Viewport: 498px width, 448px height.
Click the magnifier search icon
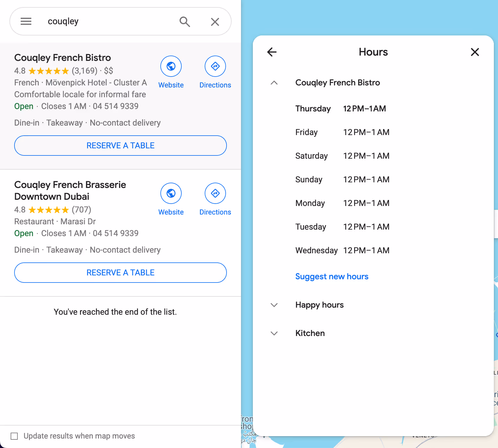pyautogui.click(x=185, y=22)
